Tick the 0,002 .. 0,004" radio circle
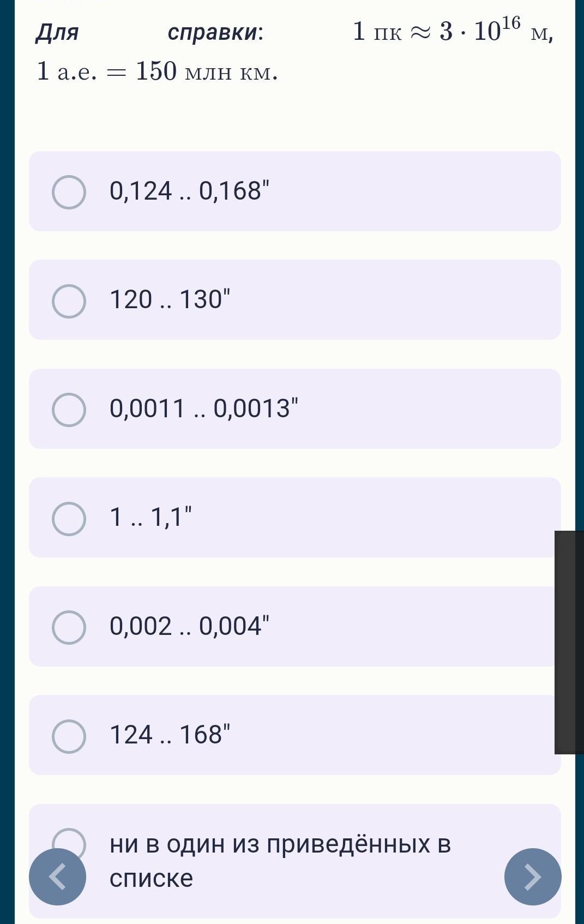 click(x=69, y=627)
